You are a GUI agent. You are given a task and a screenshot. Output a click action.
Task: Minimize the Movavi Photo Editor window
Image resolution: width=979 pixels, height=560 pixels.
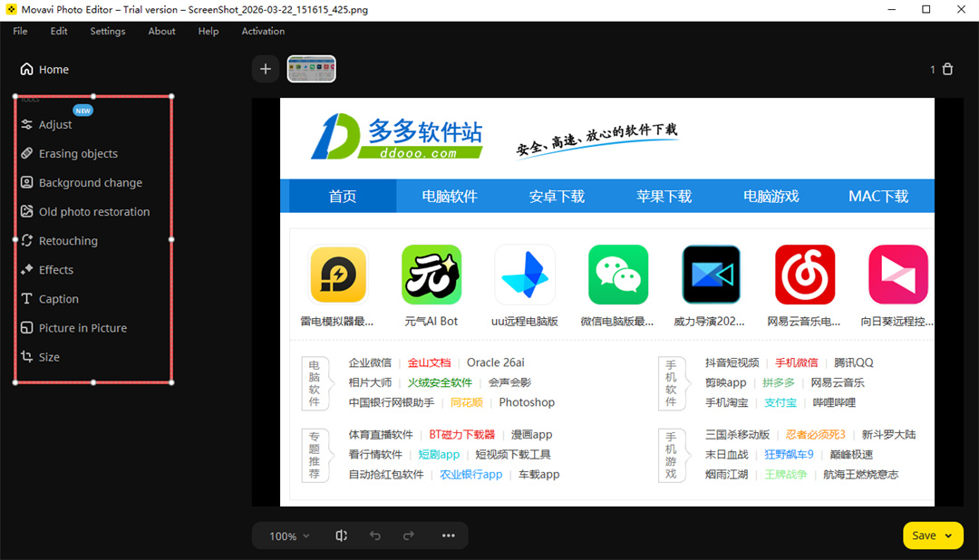(x=892, y=9)
